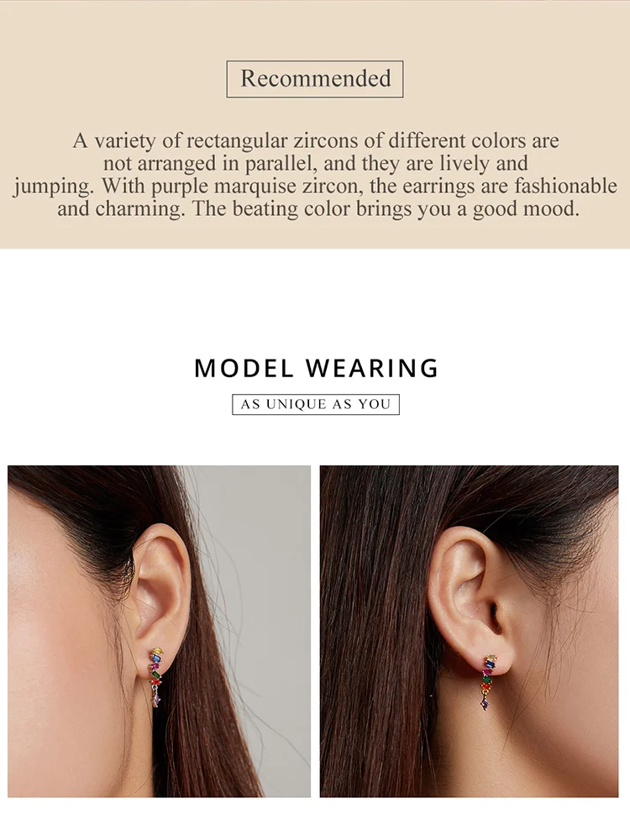Click the rainbow earring in left photo

pos(155,677)
